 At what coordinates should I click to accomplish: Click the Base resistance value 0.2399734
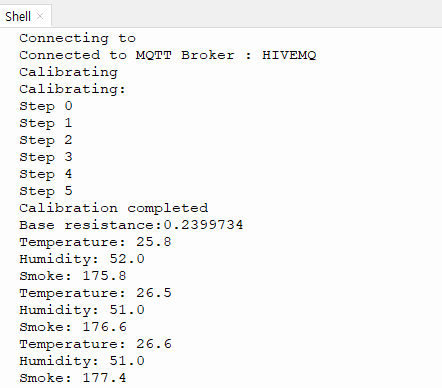coord(203,225)
